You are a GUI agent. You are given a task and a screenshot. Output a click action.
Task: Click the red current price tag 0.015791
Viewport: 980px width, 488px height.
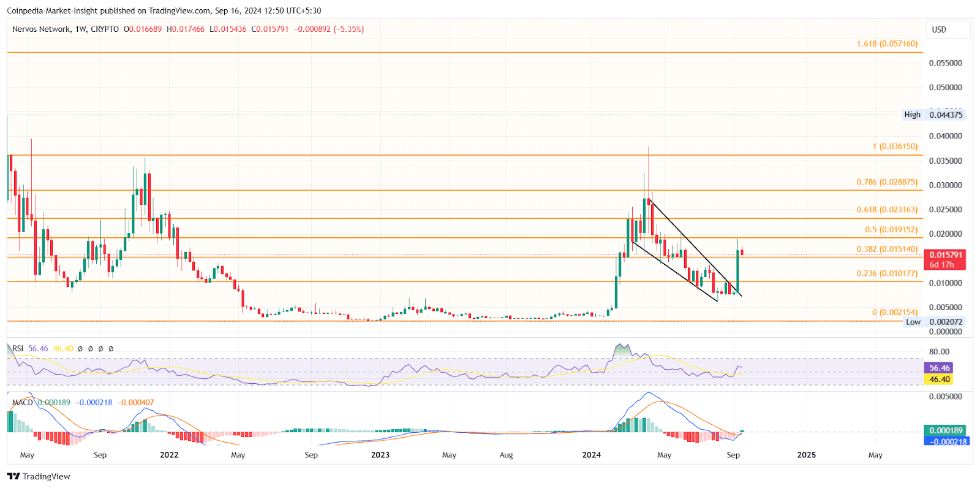945,260
